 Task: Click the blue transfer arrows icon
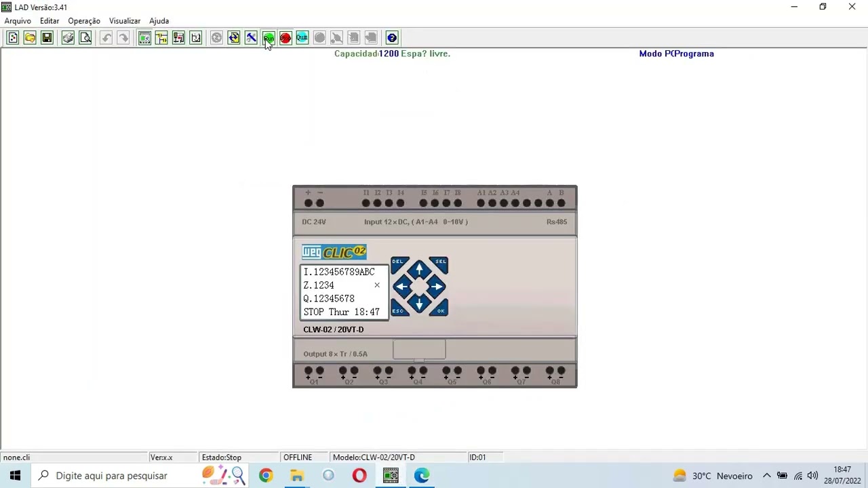click(234, 38)
